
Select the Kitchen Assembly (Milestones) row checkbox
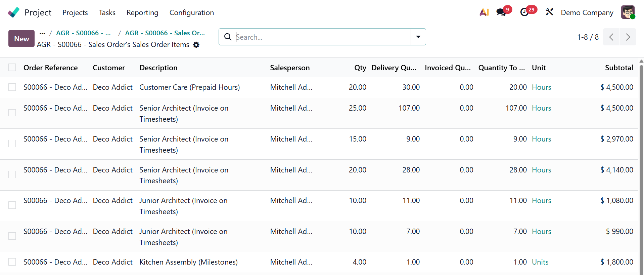[12, 262]
